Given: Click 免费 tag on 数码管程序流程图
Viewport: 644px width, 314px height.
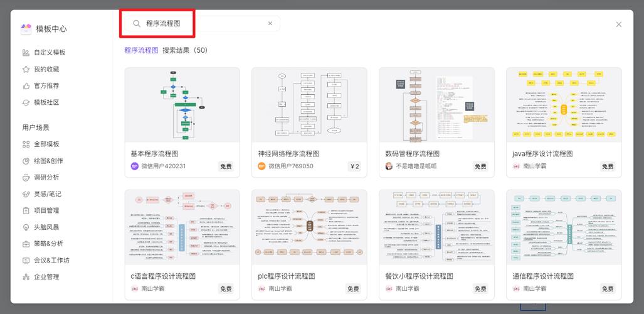Looking at the screenshot, I should 480,166.
